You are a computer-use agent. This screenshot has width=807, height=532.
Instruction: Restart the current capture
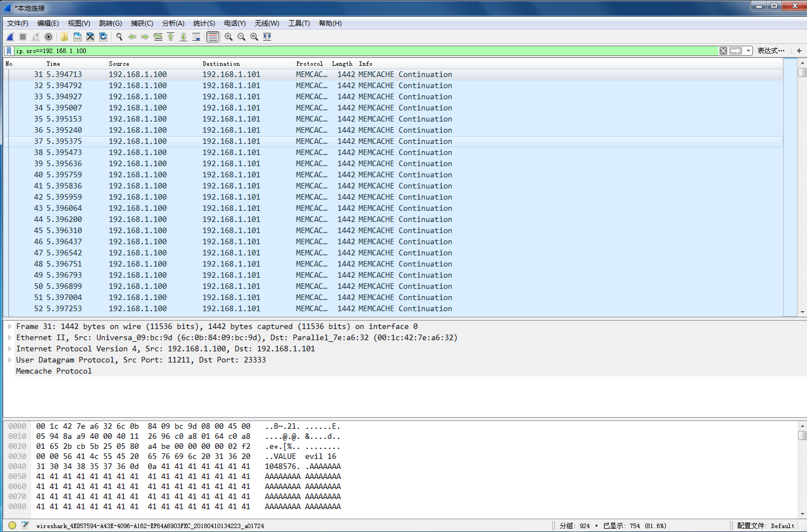coord(36,37)
